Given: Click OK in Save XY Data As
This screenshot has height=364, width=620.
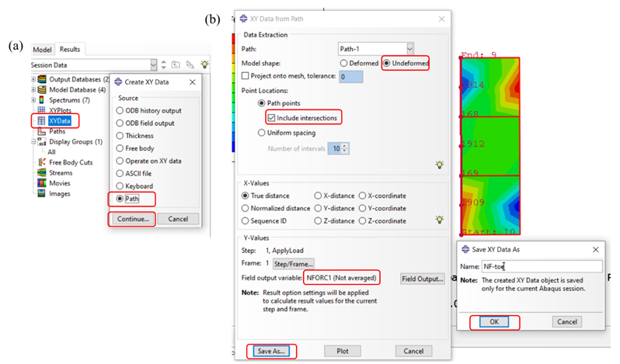Looking at the screenshot, I should 494,322.
